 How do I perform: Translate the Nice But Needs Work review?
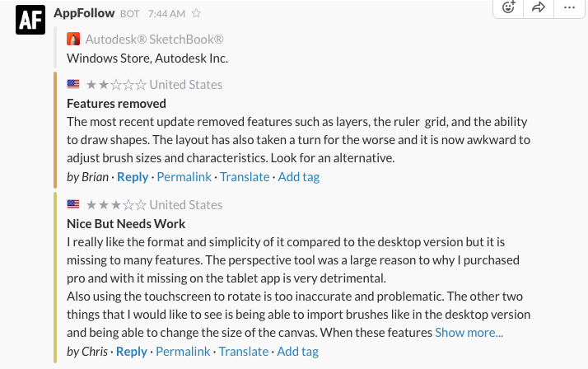[244, 351]
